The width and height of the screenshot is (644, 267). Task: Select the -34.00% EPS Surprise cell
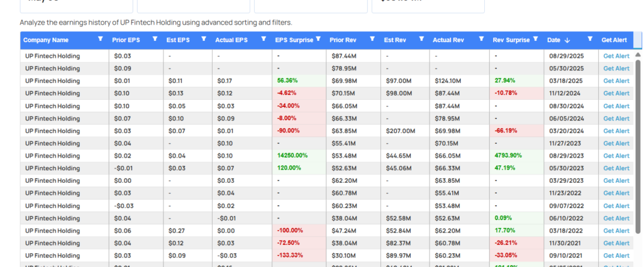pos(299,106)
